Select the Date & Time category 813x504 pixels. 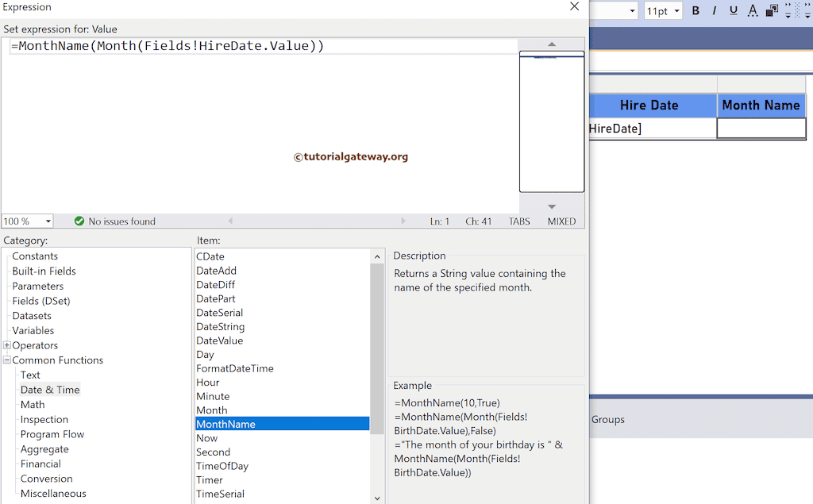pos(49,389)
